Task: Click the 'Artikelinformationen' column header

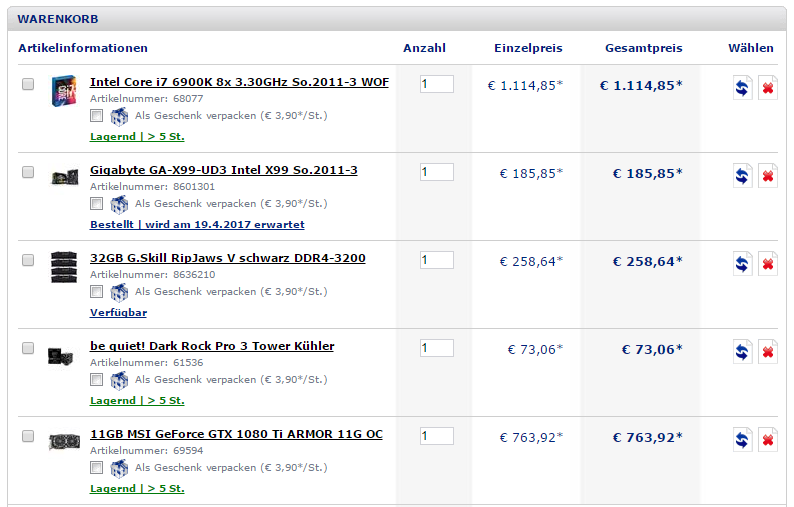Action: pos(83,48)
